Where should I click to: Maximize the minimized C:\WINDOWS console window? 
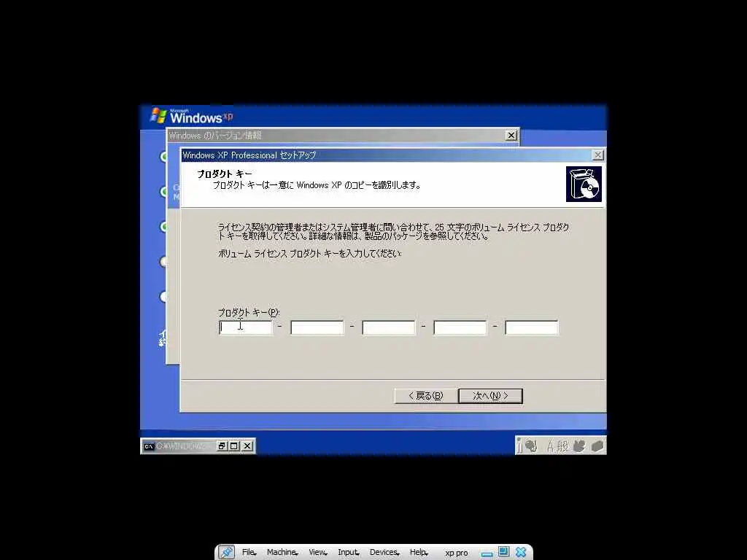tap(234, 446)
